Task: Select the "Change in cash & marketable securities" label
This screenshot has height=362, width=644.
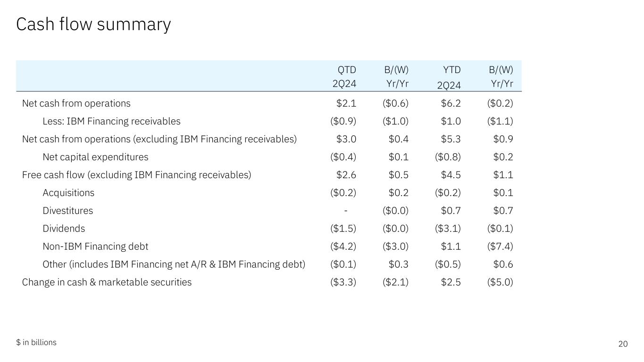Action: pyautogui.click(x=107, y=282)
